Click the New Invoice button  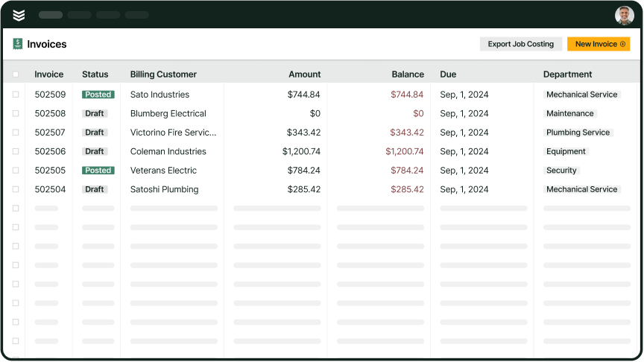pyautogui.click(x=599, y=44)
